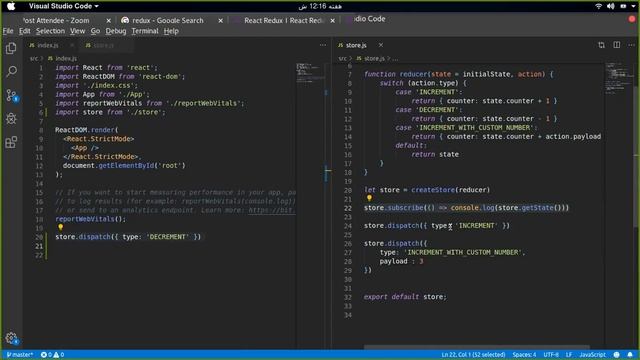Image resolution: width=640 pixels, height=360 pixels.
Task: Click the store.js vertical scrollbar
Action: pos(636,157)
